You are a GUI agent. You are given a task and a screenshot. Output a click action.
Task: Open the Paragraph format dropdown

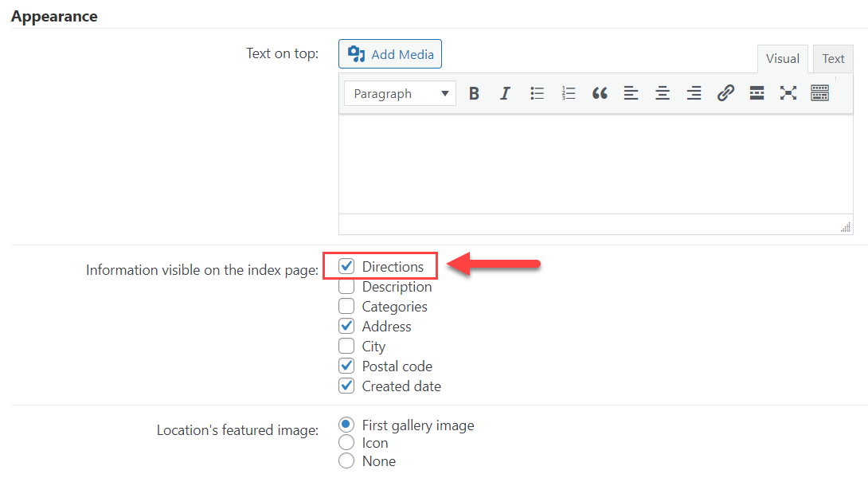(x=400, y=93)
